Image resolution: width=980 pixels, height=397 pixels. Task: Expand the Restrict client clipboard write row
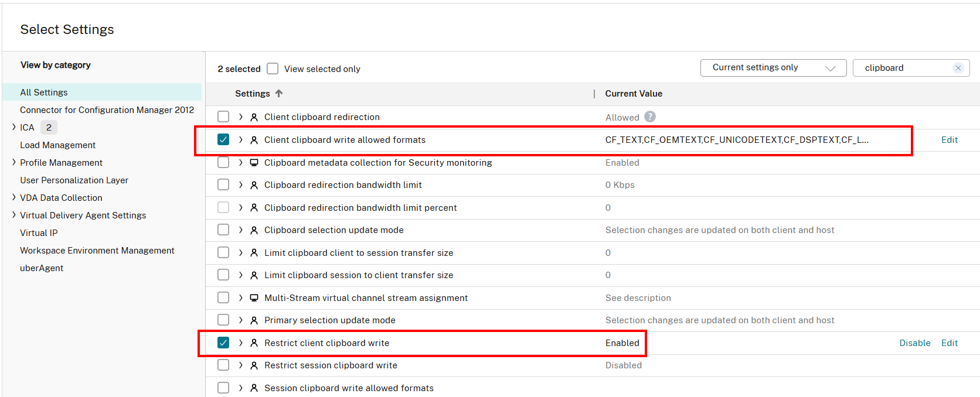(x=240, y=343)
